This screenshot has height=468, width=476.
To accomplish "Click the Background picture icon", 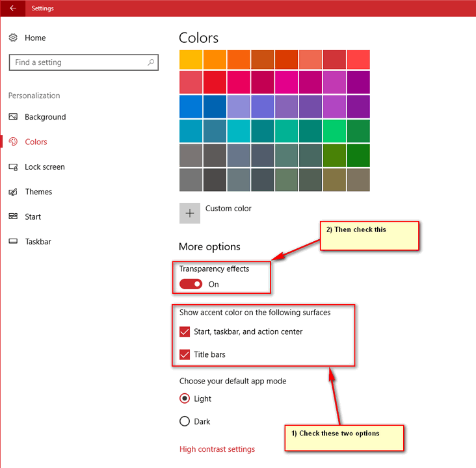I will [x=13, y=117].
